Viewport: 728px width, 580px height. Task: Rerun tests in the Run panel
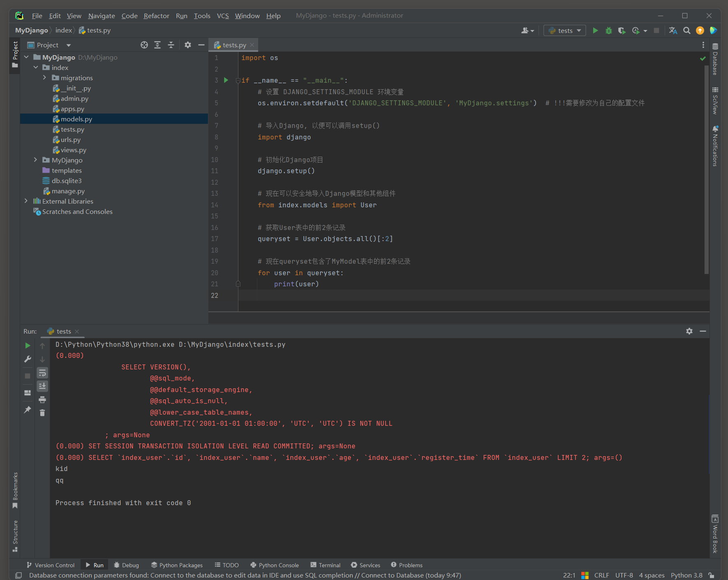tap(28, 346)
